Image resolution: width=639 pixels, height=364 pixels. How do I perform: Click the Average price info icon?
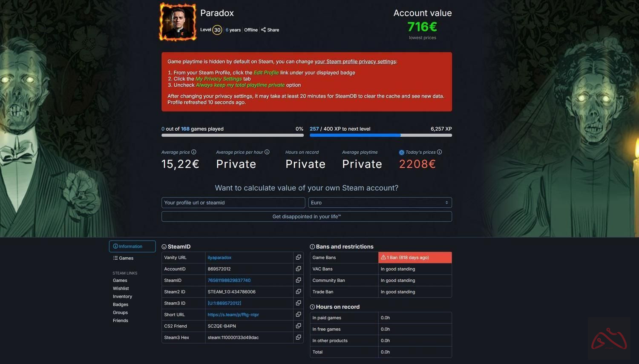(194, 152)
